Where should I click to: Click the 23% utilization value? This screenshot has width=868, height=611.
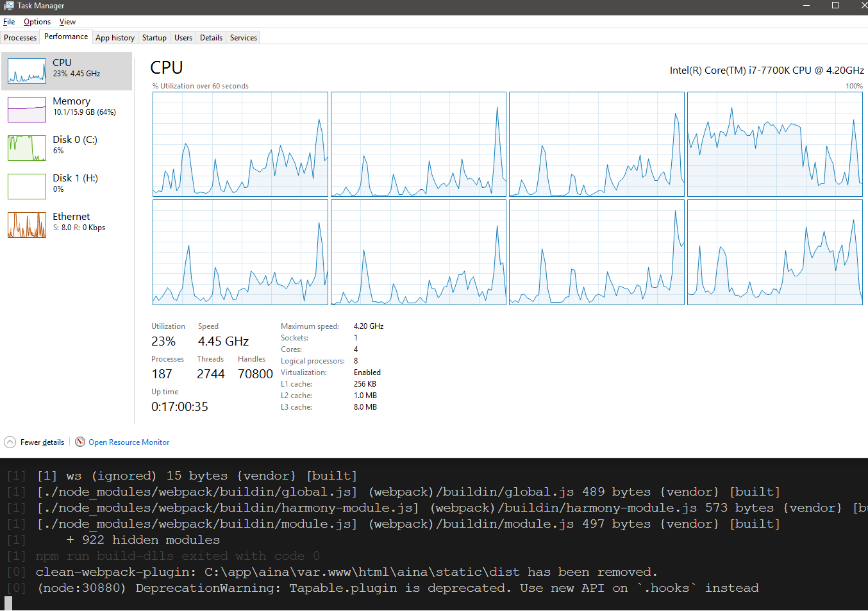click(x=163, y=342)
